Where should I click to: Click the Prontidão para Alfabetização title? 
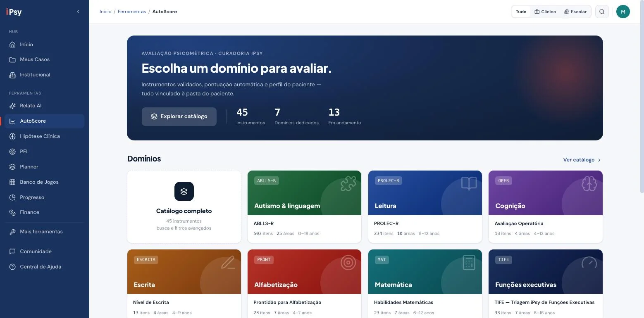[x=287, y=302]
